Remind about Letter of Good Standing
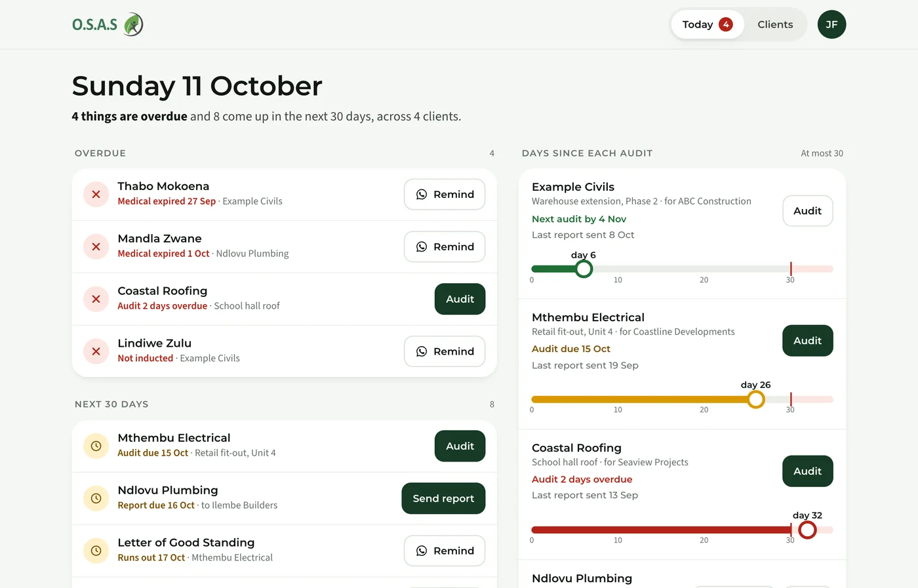 tap(445, 551)
